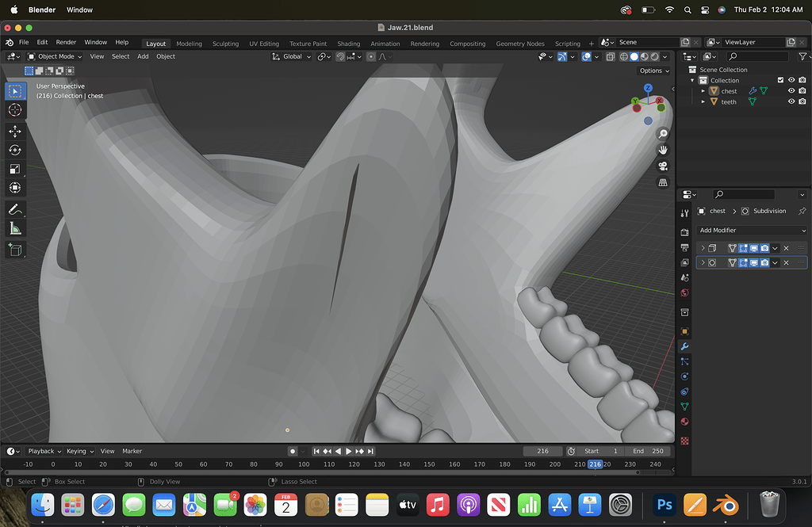The image size is (812, 527).
Task: Expand the Subdivision modifier panel
Action: point(703,263)
